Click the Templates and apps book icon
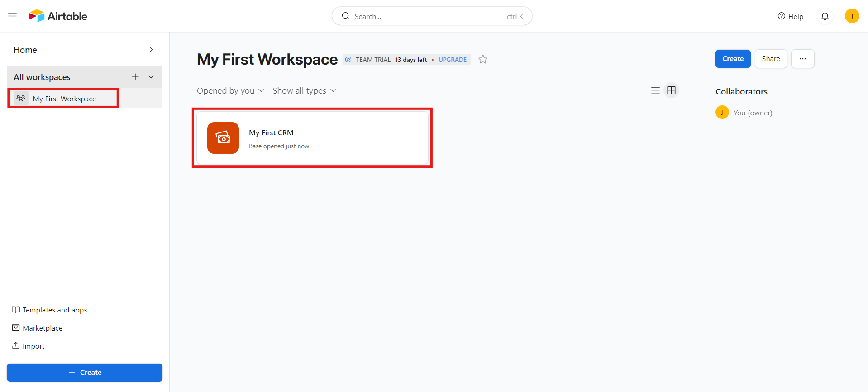This screenshot has height=392, width=868. pos(16,310)
